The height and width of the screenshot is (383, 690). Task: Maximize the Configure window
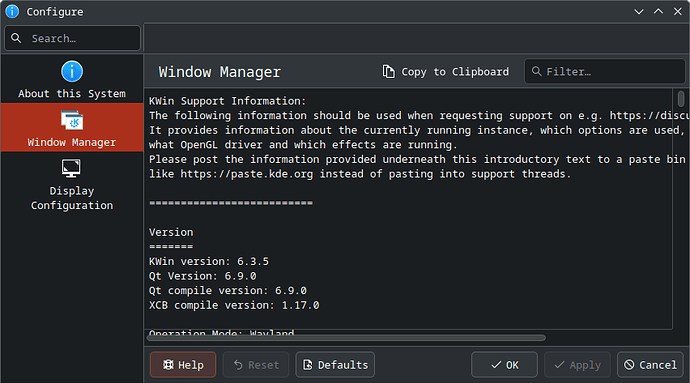[658, 12]
